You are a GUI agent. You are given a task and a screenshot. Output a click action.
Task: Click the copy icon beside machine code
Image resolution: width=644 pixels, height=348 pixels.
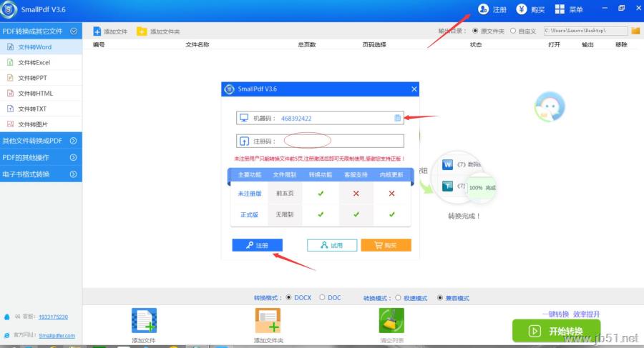point(397,118)
